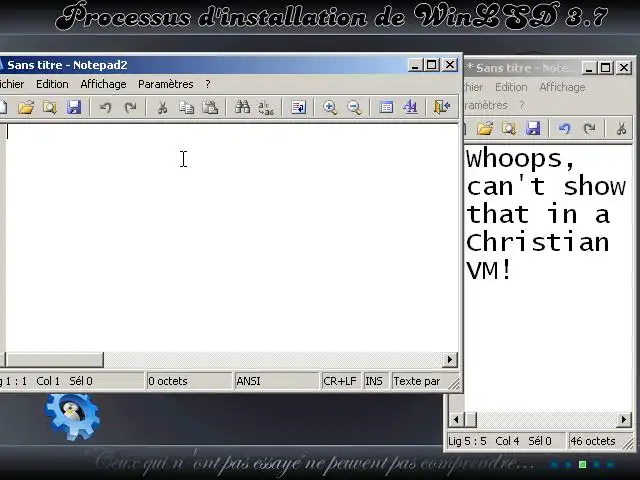Click the Zoom In magnifier icon

tap(330, 107)
